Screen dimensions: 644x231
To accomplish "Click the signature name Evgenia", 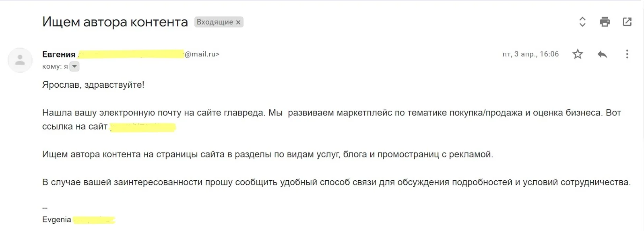I will (57, 220).
